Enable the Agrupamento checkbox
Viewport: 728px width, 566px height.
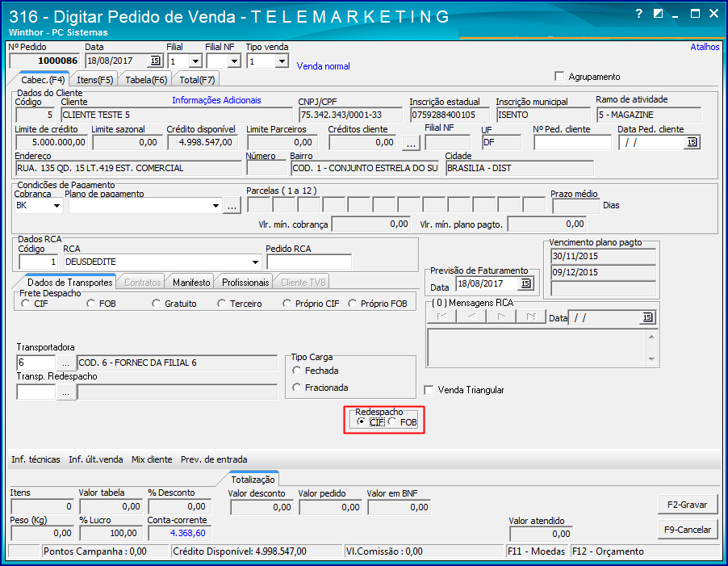click(x=559, y=76)
